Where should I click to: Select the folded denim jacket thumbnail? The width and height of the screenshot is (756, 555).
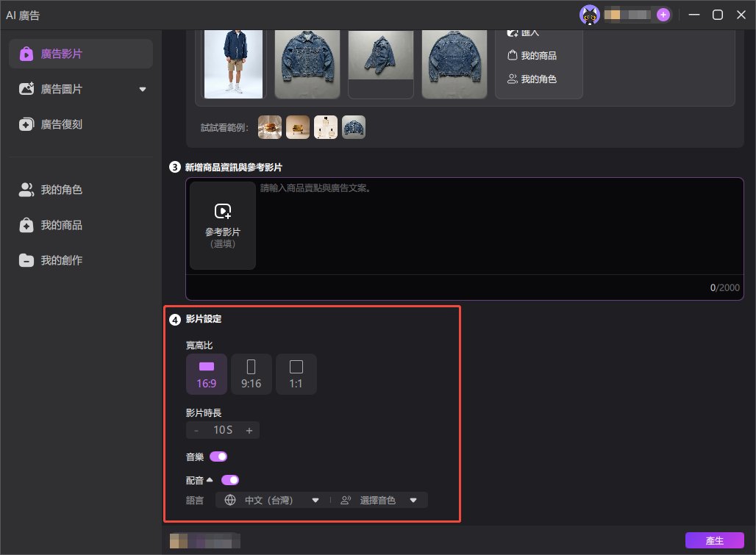pyautogui.click(x=381, y=64)
